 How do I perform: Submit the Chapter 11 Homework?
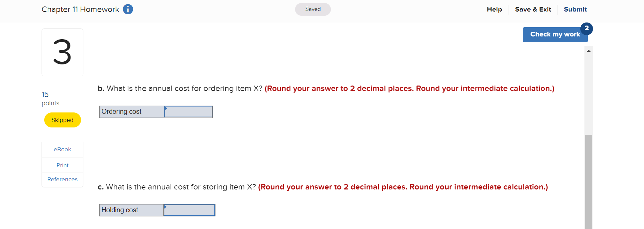point(575,9)
